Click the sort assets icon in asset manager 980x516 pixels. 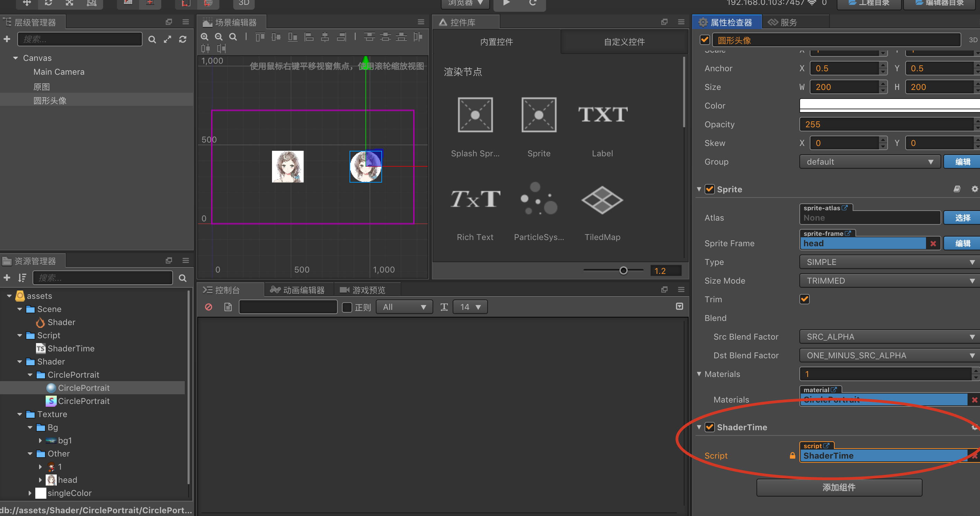tap(22, 278)
